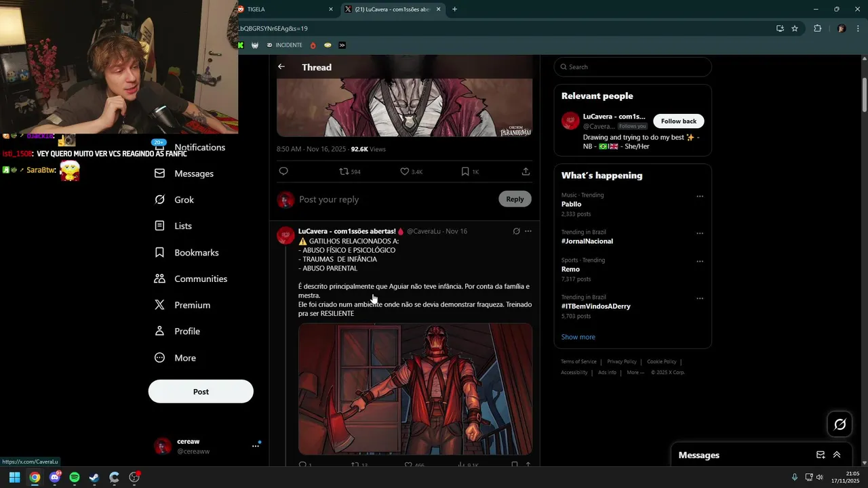Open Chrome three-dot menu
The height and width of the screenshot is (488, 868).
859,28
